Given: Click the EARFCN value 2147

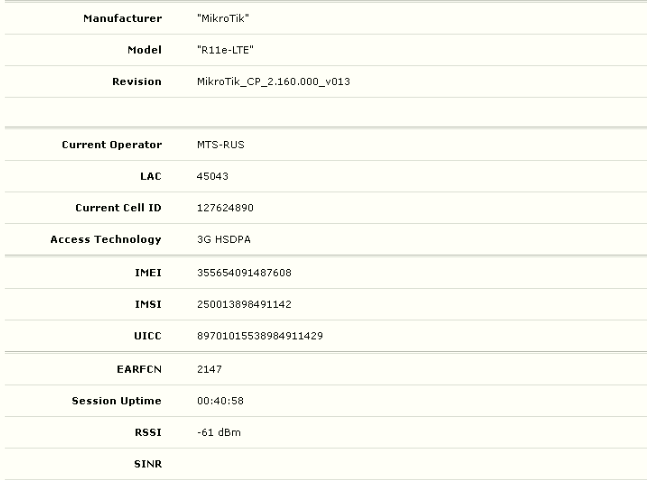Looking at the screenshot, I should tap(210, 369).
